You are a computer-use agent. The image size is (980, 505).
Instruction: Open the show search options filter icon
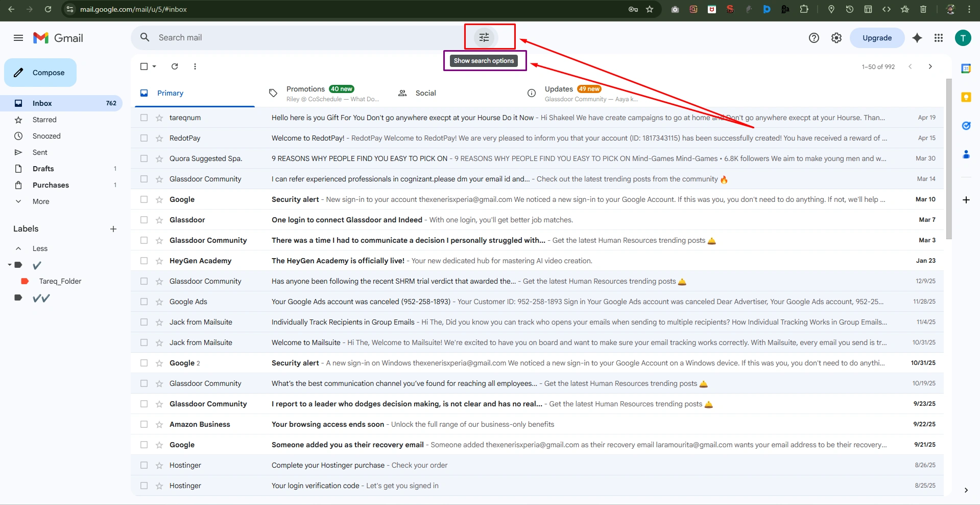(x=484, y=37)
